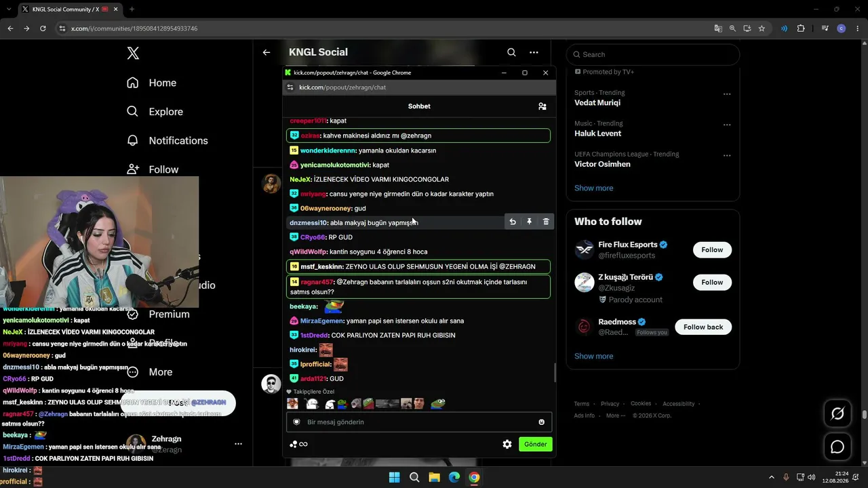Go back from KNGL Social community
Viewport: 868px width, 488px height.
(x=267, y=52)
